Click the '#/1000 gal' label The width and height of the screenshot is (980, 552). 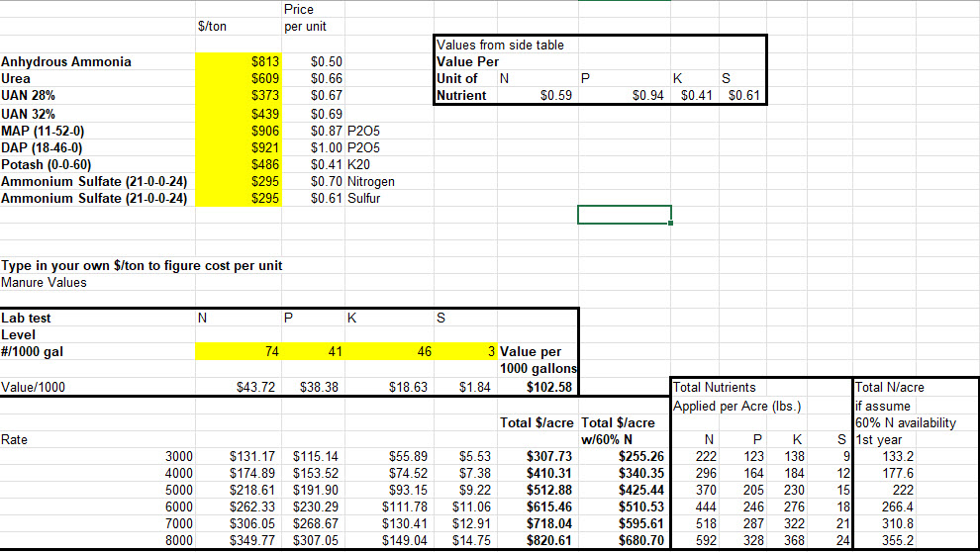(33, 351)
